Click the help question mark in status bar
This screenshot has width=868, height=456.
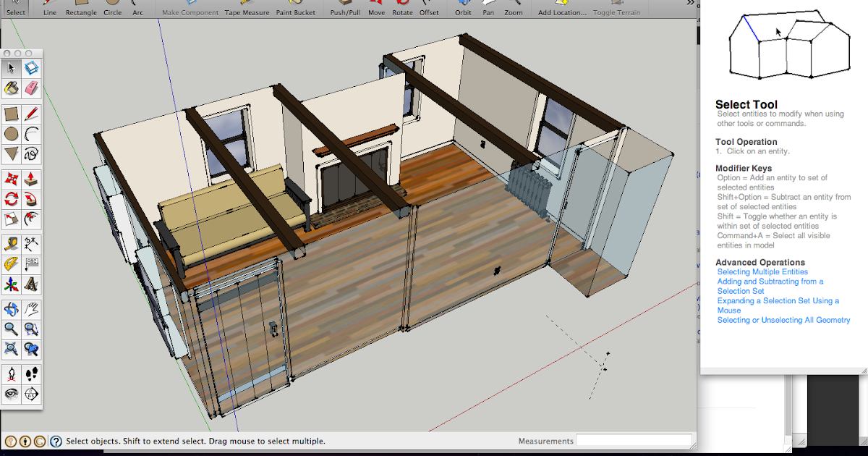(55, 441)
